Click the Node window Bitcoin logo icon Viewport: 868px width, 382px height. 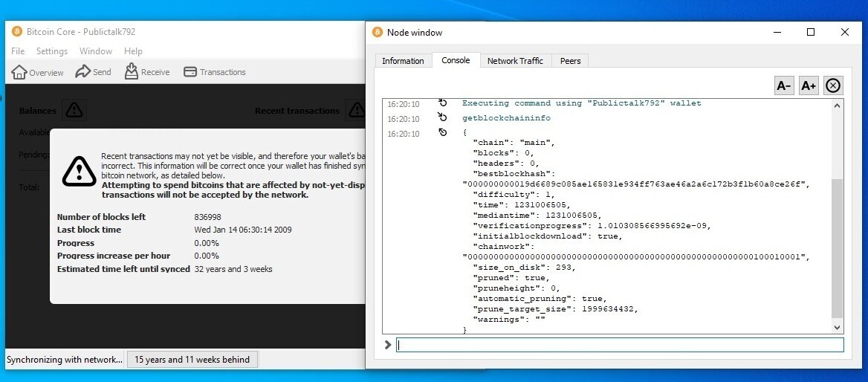point(378,32)
